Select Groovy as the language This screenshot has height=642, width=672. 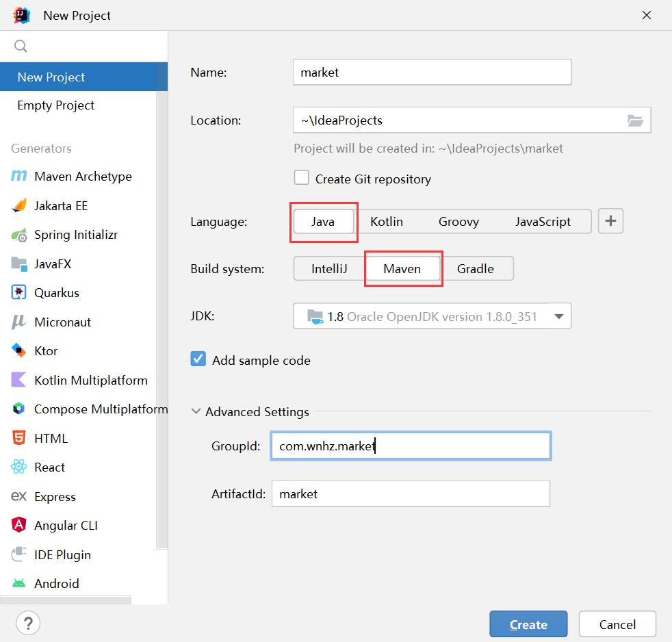pyautogui.click(x=458, y=222)
